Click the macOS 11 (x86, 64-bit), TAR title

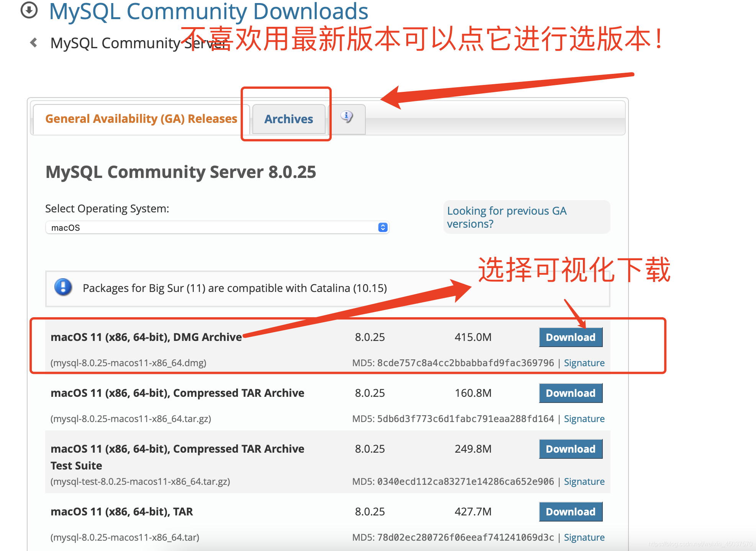(x=122, y=512)
